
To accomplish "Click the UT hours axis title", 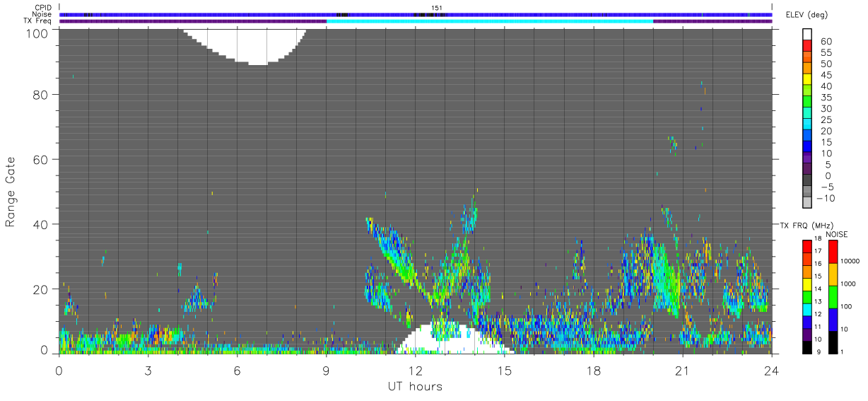I will coord(415,387).
